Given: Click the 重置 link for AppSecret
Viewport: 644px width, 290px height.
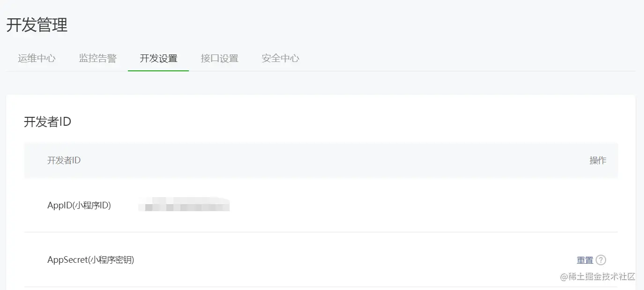Looking at the screenshot, I should pos(585,260).
